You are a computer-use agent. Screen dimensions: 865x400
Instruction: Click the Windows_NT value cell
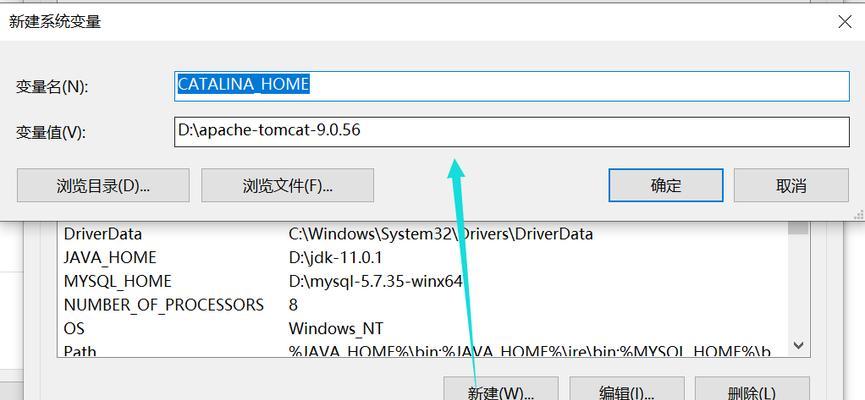coord(335,329)
